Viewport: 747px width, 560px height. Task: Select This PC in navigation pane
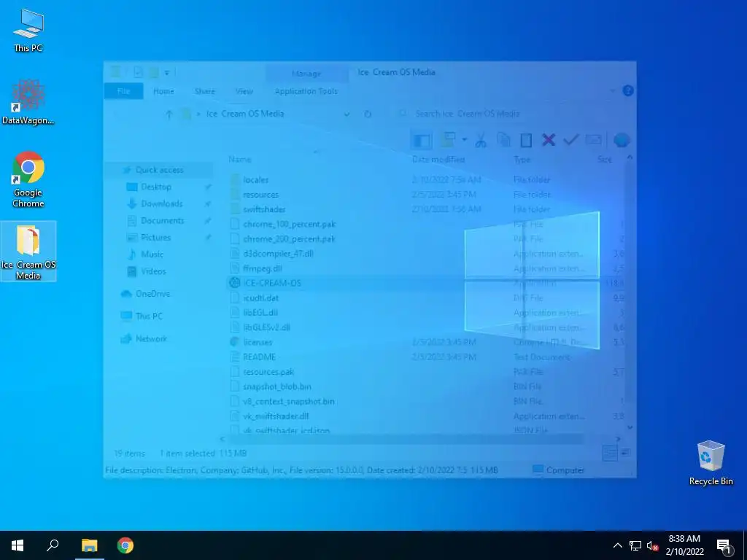coord(149,316)
